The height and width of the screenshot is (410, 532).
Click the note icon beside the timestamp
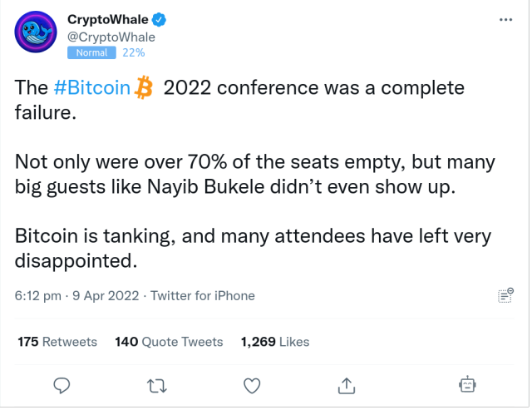tap(505, 295)
